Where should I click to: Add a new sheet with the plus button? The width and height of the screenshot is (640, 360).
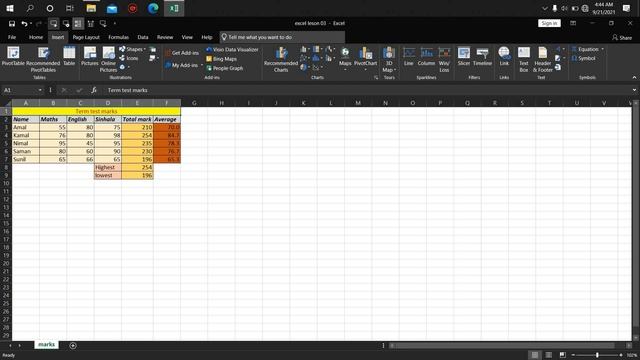click(73, 346)
